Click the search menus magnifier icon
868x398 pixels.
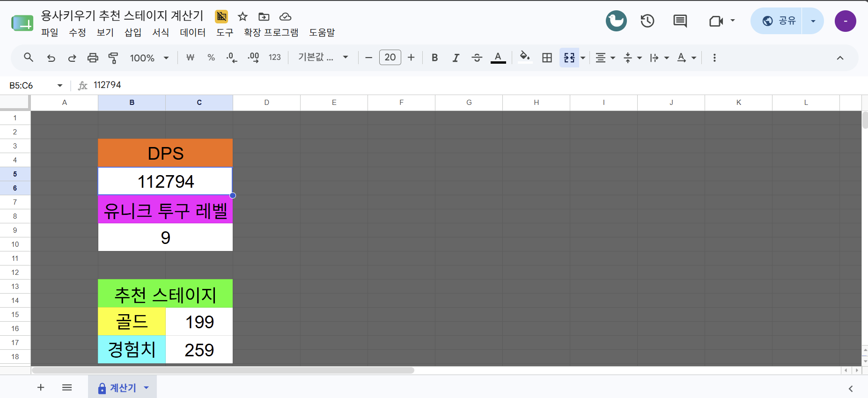point(29,58)
